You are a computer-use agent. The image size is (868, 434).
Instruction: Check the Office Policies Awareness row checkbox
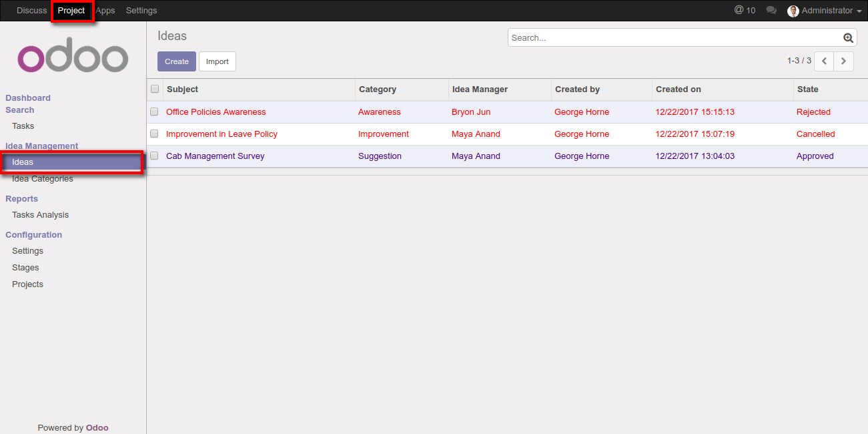154,112
